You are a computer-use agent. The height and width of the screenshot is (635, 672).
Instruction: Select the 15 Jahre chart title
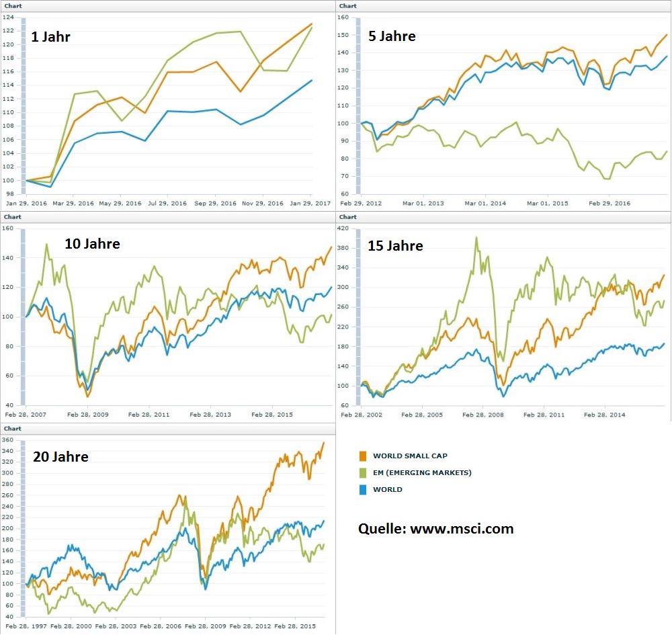pyautogui.click(x=395, y=246)
